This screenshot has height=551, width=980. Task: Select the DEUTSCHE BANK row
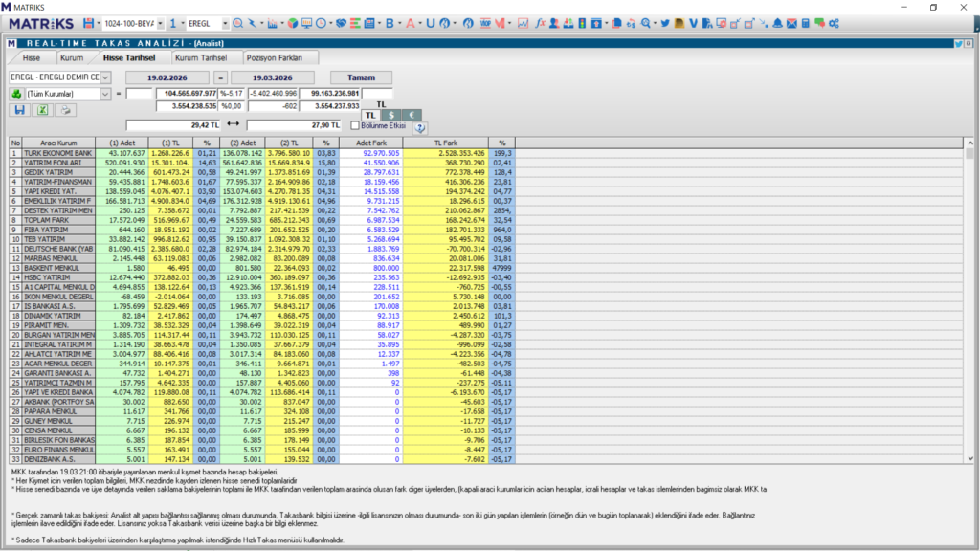click(x=262, y=249)
